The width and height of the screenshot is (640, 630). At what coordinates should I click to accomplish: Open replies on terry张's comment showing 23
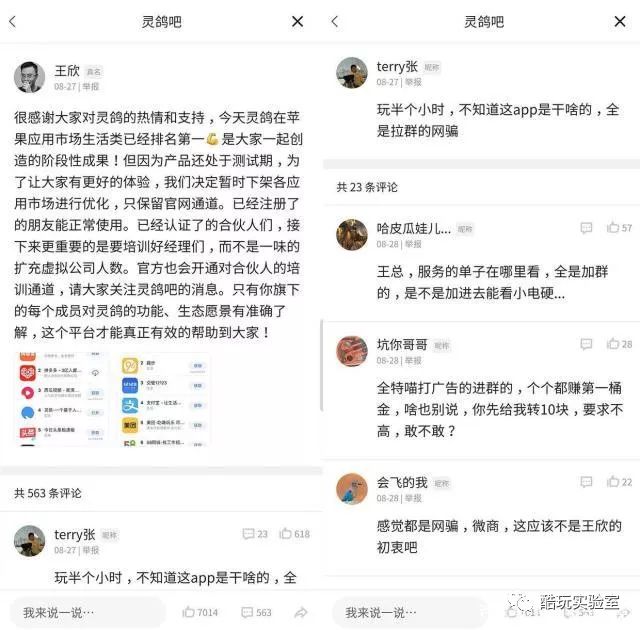click(255, 534)
